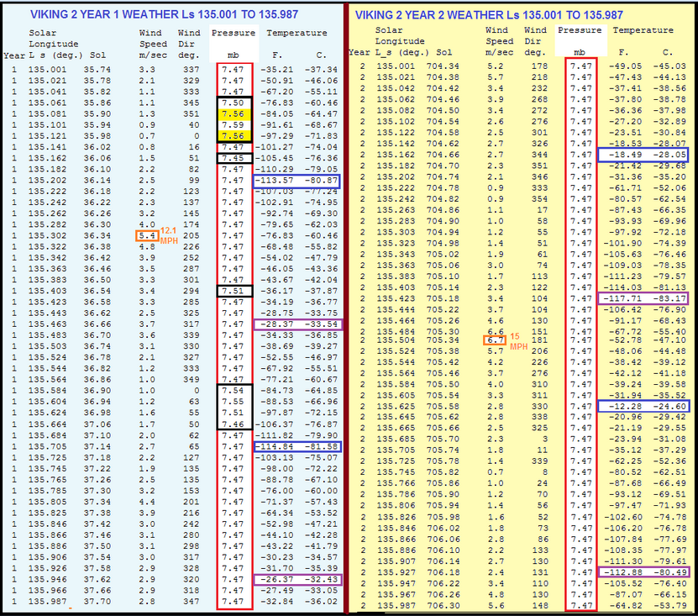Image resolution: width=698 pixels, height=616 pixels.
Task: Select temperature -49.05 F
Action: click(625, 66)
